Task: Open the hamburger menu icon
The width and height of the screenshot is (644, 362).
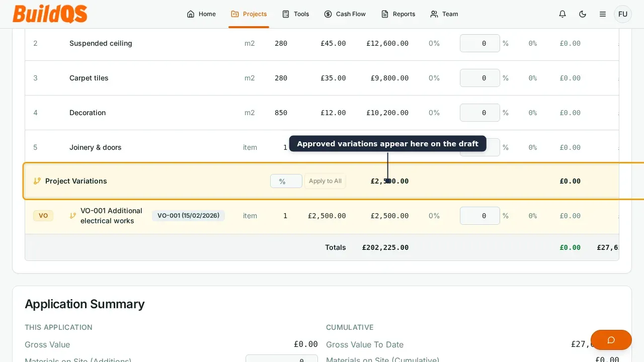Action: point(603,14)
